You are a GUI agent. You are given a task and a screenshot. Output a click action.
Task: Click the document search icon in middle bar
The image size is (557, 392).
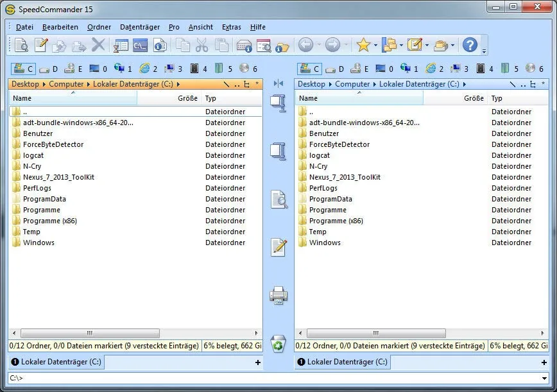[x=279, y=199]
